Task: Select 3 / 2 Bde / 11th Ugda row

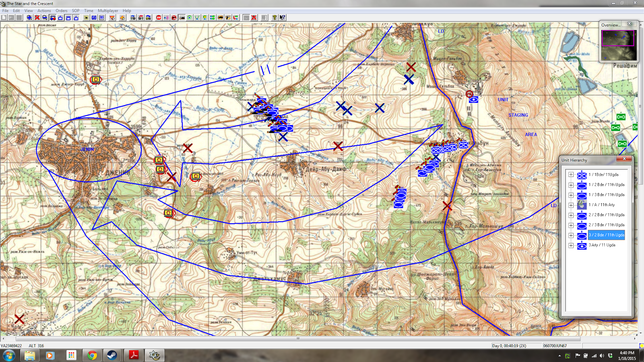Action: [x=606, y=235]
